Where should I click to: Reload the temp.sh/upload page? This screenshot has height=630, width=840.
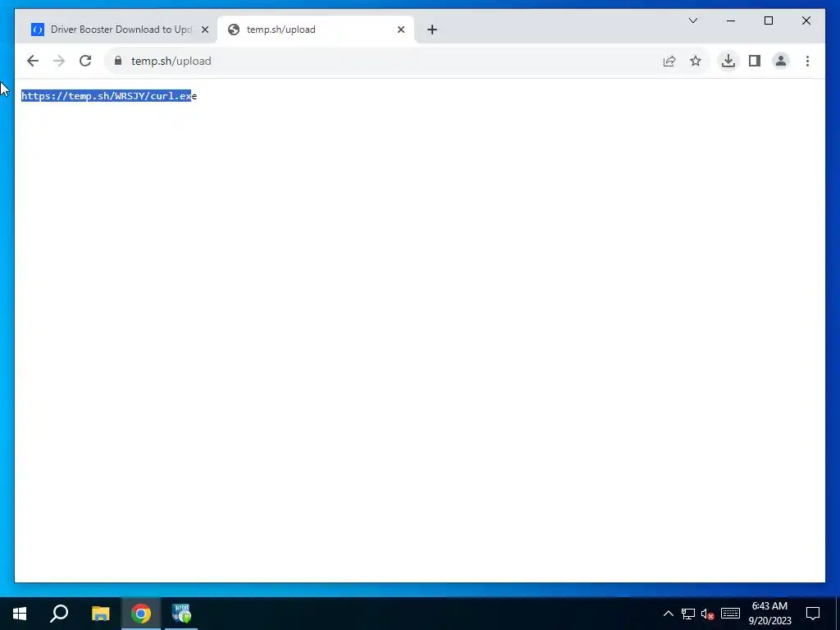[x=85, y=61]
